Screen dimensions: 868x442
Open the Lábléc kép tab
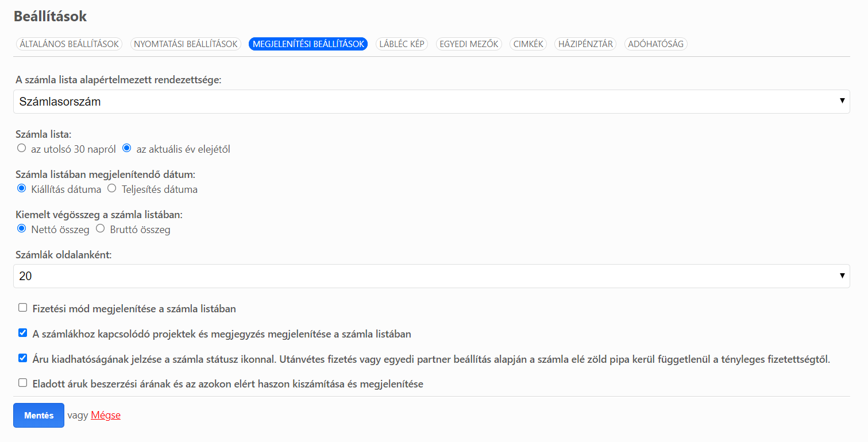(402, 44)
